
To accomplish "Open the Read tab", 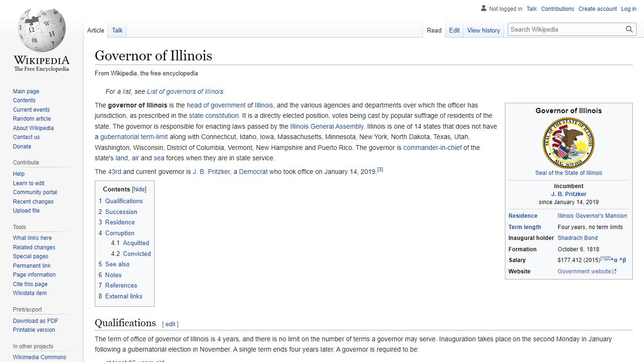I will tap(434, 30).
